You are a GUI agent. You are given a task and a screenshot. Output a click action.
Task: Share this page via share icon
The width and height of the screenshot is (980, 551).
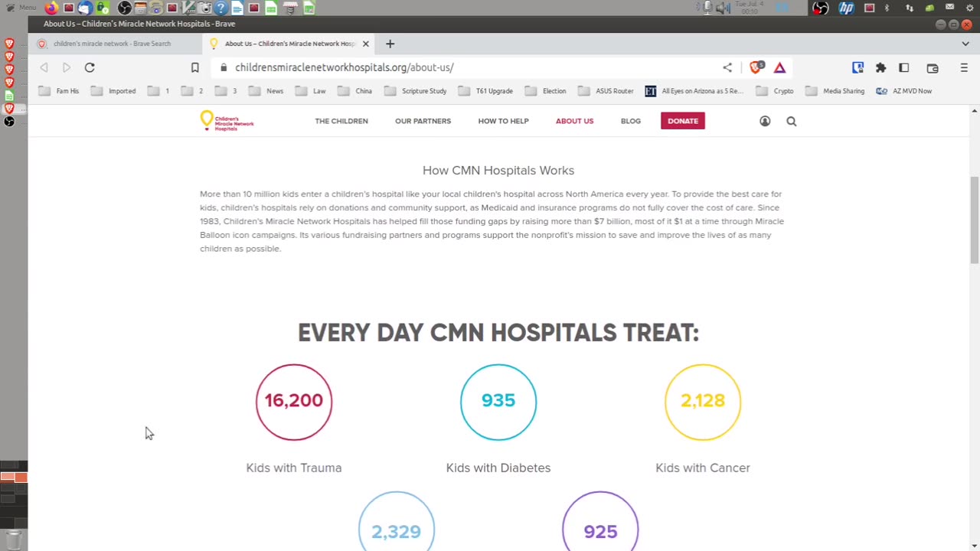727,67
